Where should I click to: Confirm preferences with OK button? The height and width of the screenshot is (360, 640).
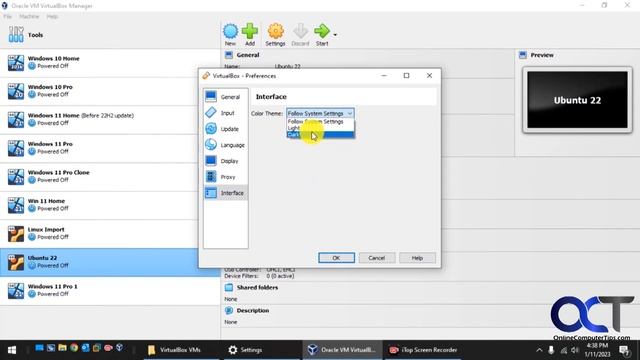(336, 258)
